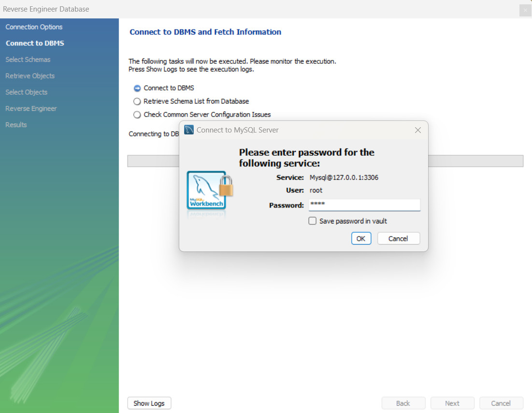The width and height of the screenshot is (532, 413).
Task: Select Retrieve Objects step in sidebar
Action: point(30,76)
